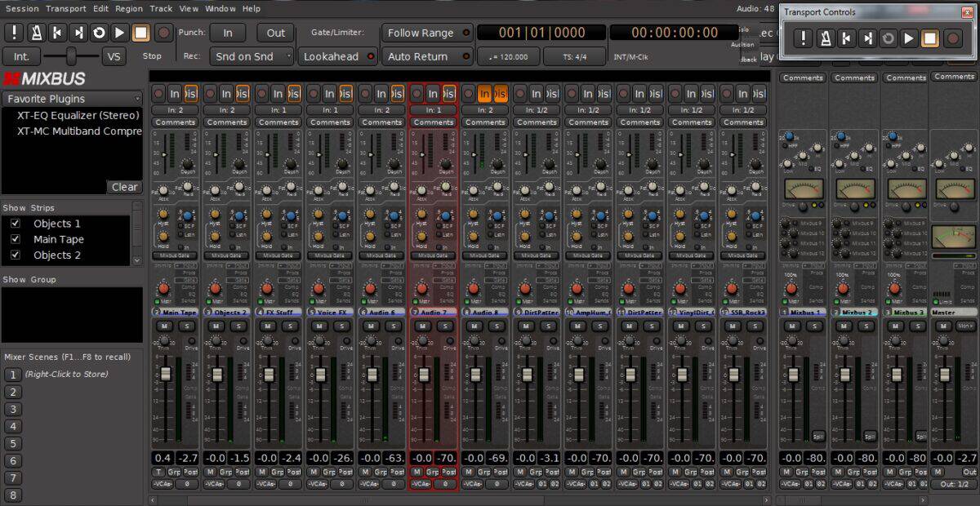
Task: Open the Favorite Plugins dropdown
Action: coord(72,99)
